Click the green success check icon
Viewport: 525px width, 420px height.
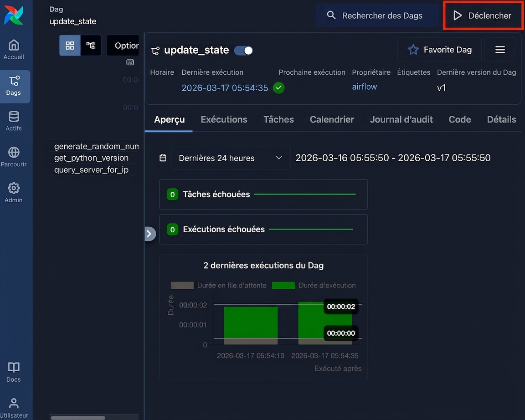(278, 87)
